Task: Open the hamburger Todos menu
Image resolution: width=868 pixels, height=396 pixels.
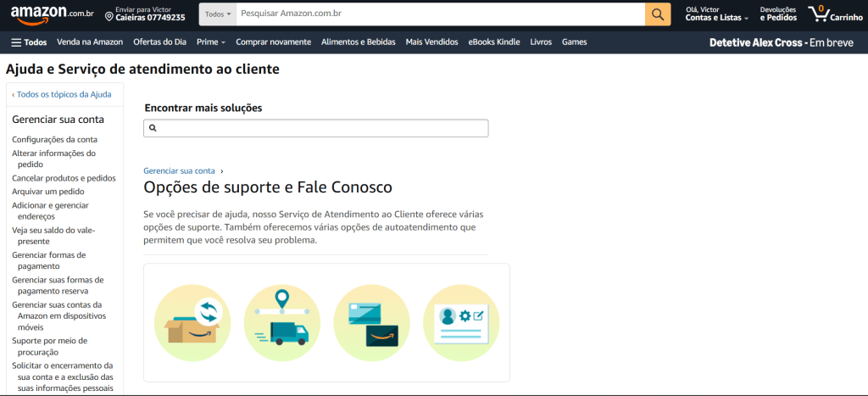Action: pyautogui.click(x=29, y=42)
